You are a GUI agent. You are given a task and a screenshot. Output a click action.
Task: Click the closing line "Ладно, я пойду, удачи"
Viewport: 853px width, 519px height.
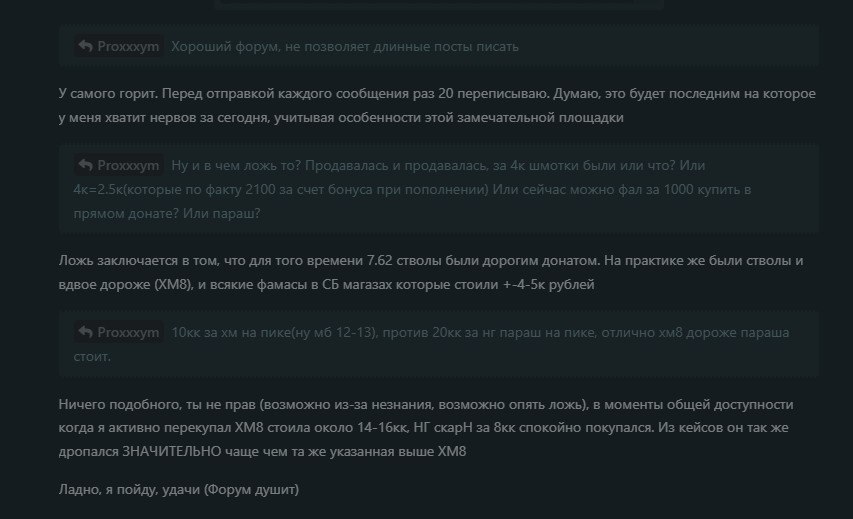click(x=178, y=490)
